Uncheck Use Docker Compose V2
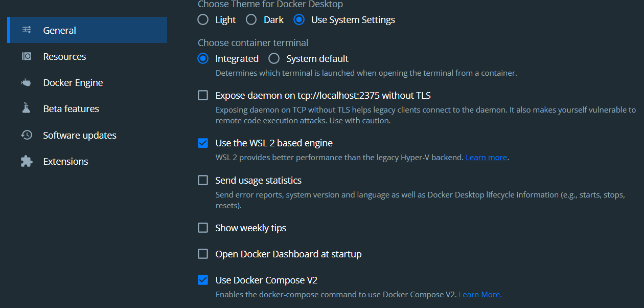 point(203,280)
